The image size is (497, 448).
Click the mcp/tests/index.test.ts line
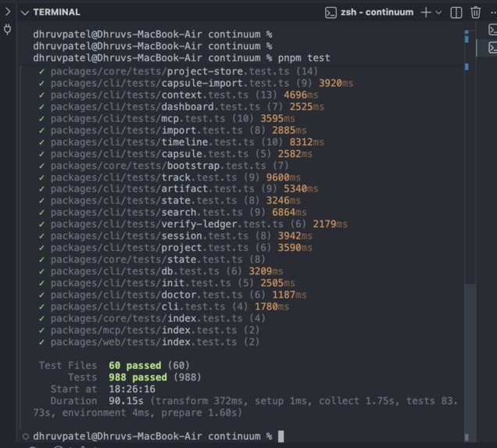click(x=149, y=330)
